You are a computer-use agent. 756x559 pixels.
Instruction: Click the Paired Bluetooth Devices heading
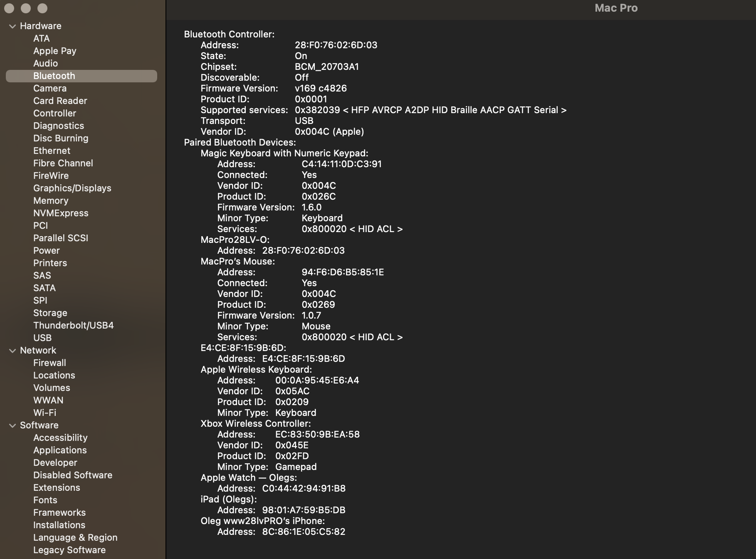pos(240,142)
